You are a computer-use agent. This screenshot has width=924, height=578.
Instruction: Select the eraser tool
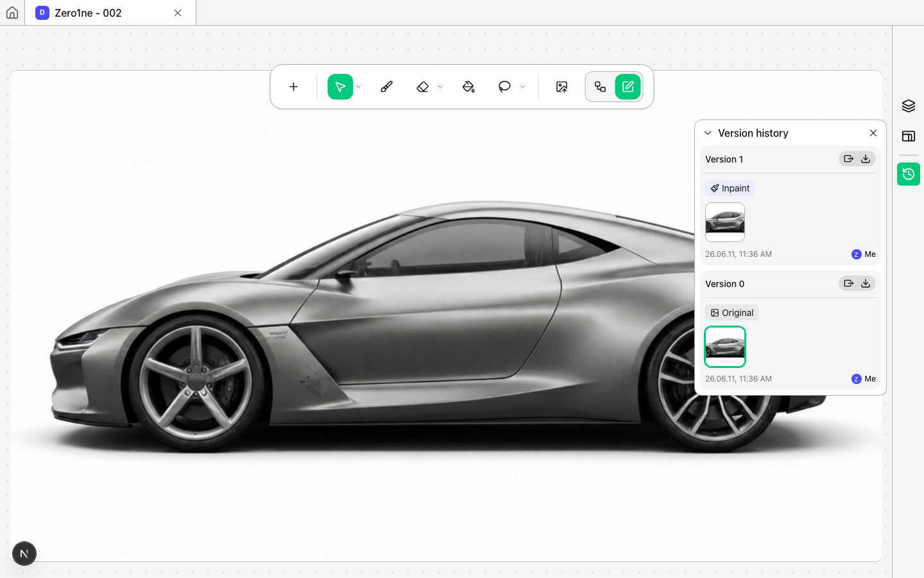tap(422, 87)
